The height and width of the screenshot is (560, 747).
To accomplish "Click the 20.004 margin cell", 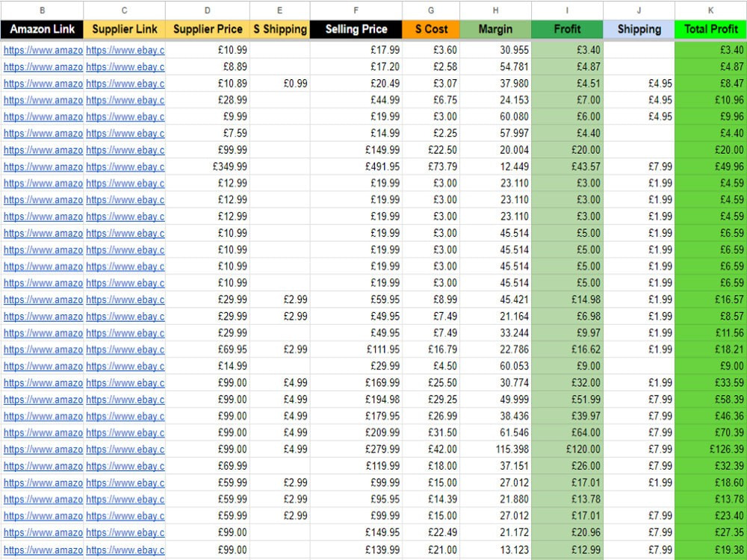I will (495, 150).
